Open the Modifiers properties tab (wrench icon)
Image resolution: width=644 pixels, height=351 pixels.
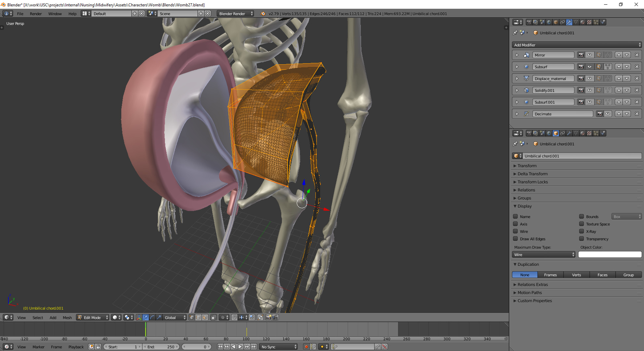569,22
